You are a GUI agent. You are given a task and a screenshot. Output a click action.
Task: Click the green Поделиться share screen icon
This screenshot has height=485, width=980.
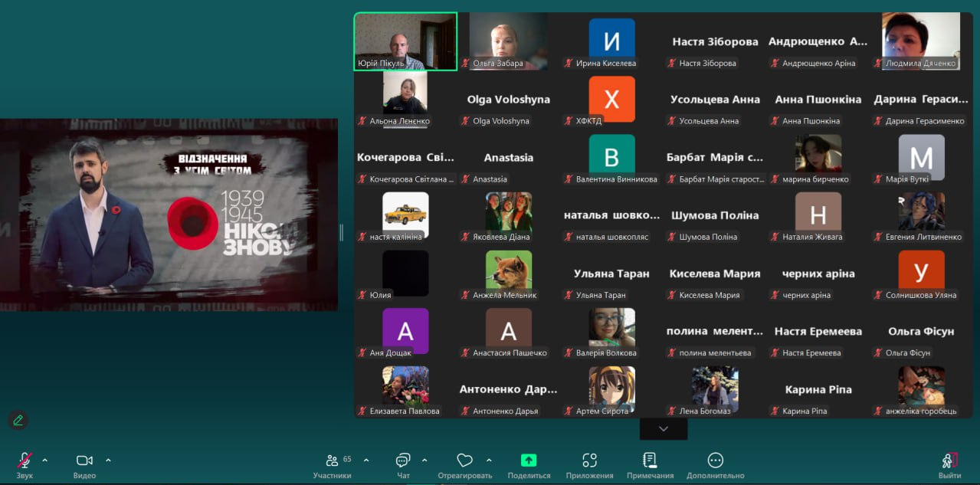(529, 460)
